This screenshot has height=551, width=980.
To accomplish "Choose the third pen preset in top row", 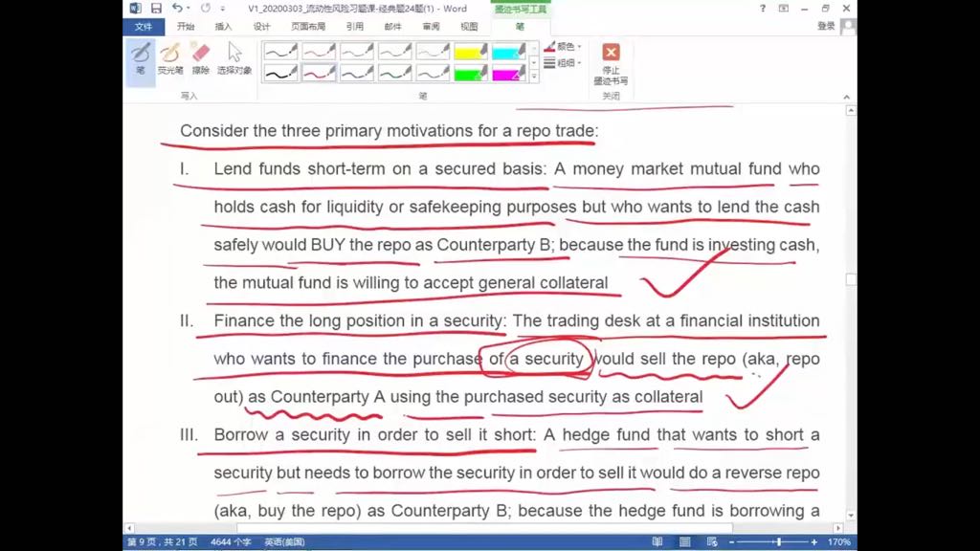I will (x=357, y=52).
